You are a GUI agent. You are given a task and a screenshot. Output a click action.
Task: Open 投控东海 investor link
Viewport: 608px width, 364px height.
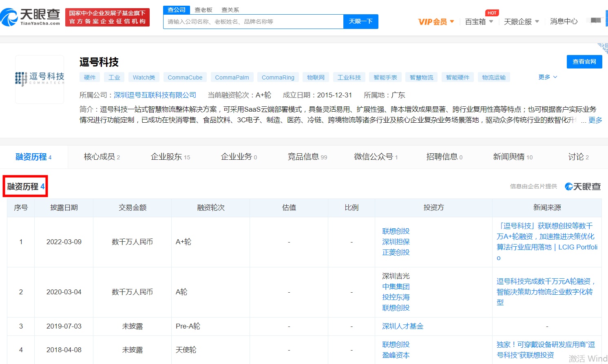tap(396, 297)
